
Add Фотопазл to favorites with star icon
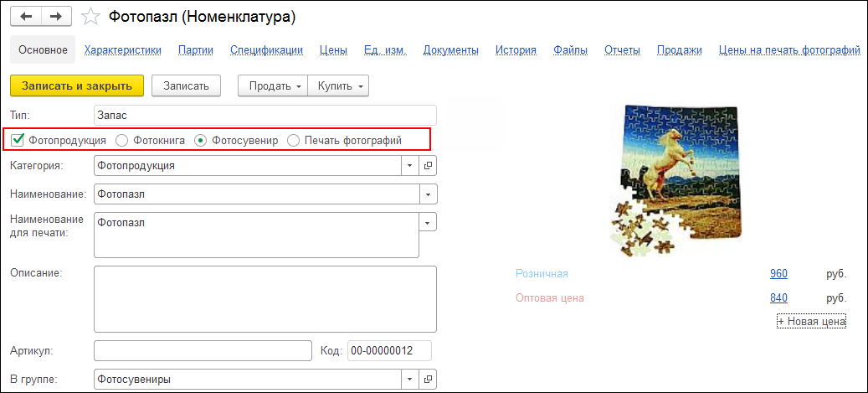90,18
